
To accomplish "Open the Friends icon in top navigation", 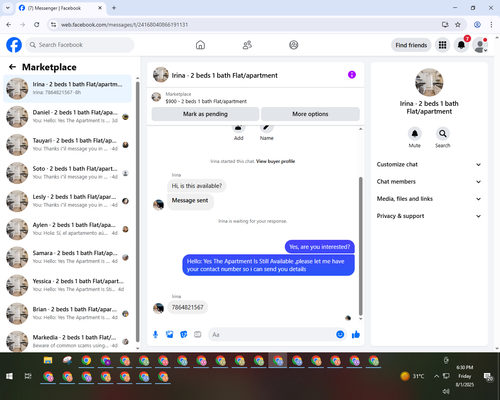I will coord(247,45).
